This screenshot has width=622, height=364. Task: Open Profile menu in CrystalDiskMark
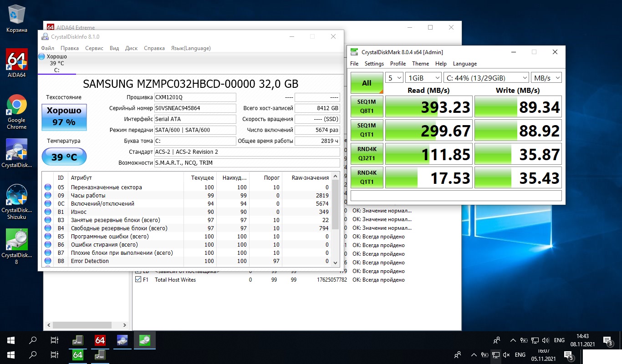point(398,64)
